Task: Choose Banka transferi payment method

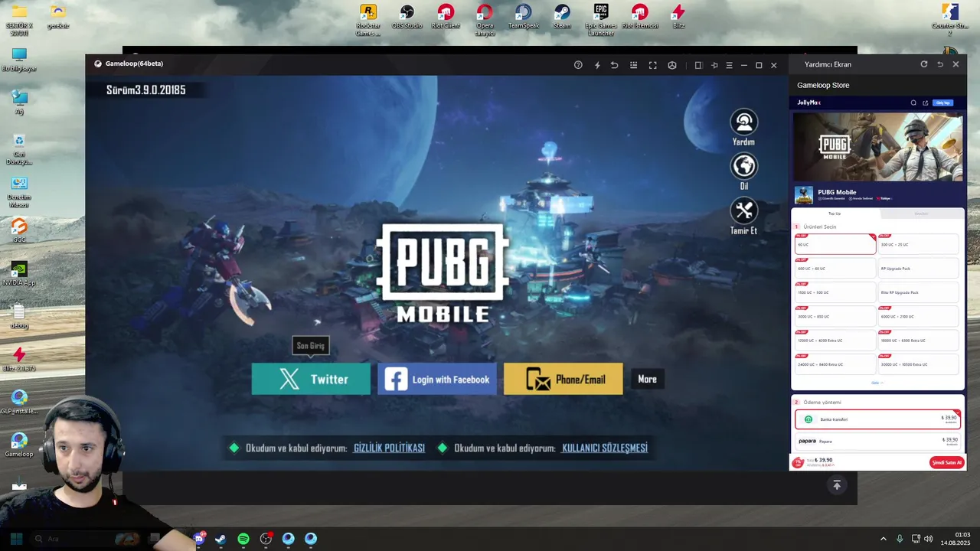Action: tap(877, 419)
